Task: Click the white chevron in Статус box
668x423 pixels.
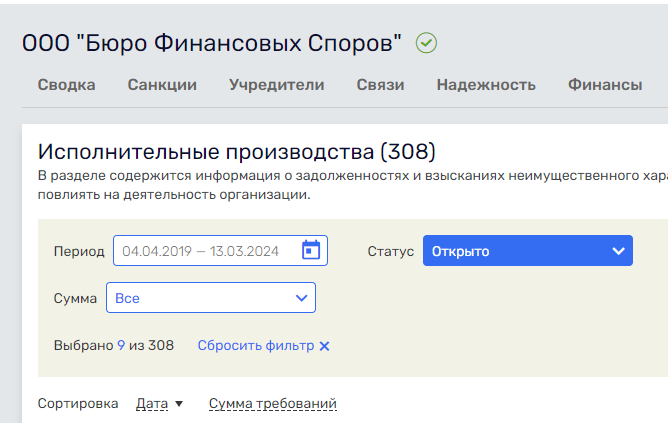Action: pyautogui.click(x=618, y=251)
